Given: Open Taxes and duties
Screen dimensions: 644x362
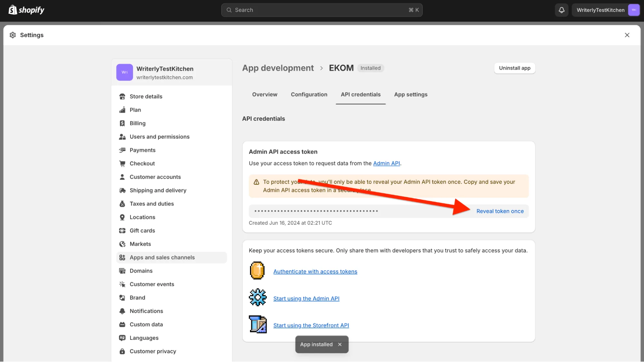Looking at the screenshot, I should coord(171,204).
